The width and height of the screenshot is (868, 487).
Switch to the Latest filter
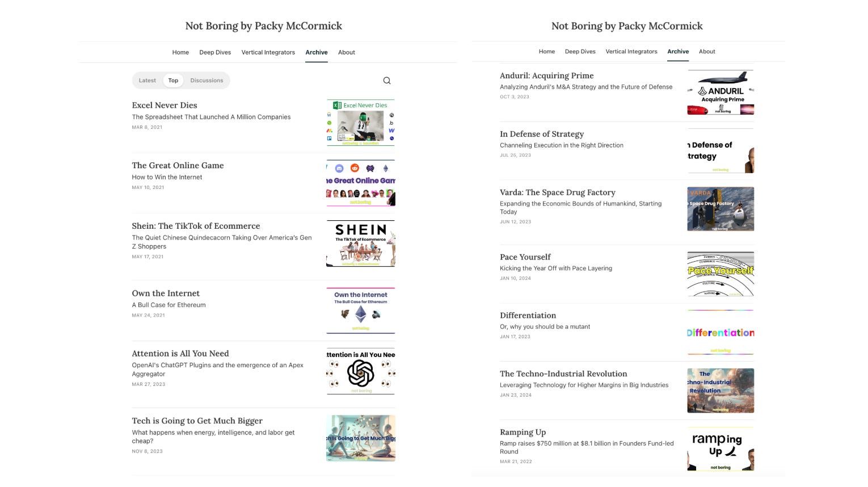147,80
